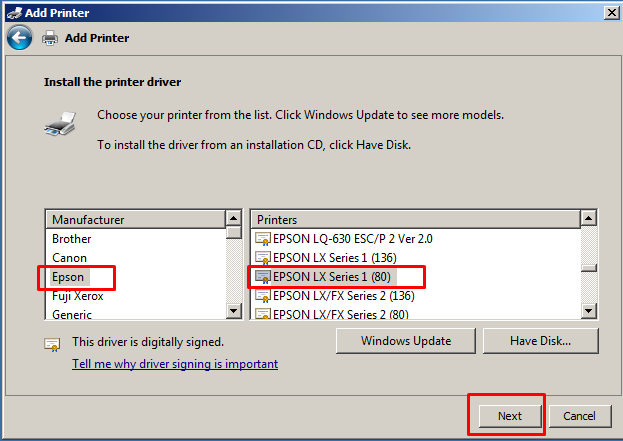
Task: Select EPSON LX Series 1 (80) printer
Action: click(x=332, y=277)
